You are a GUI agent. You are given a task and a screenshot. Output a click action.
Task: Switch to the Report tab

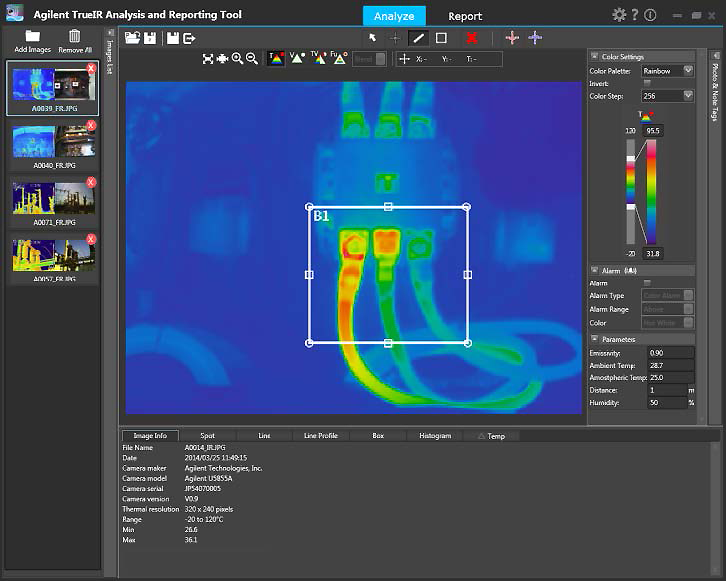(x=465, y=16)
